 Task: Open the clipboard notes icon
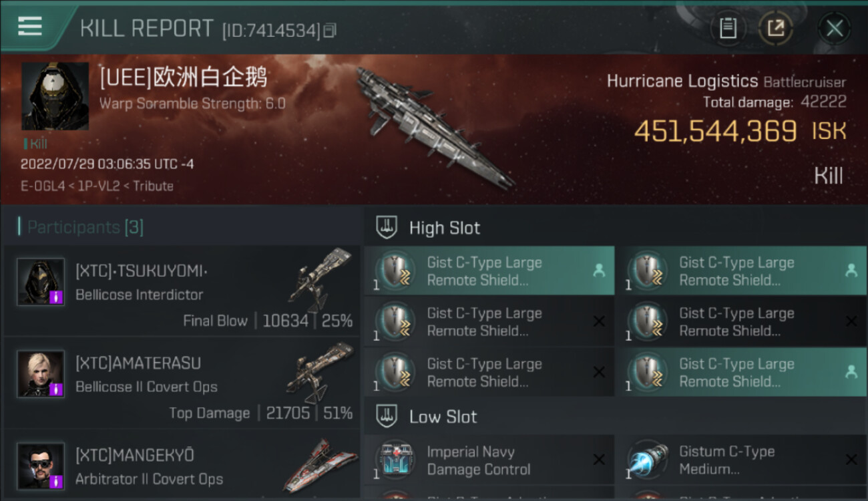pos(728,28)
